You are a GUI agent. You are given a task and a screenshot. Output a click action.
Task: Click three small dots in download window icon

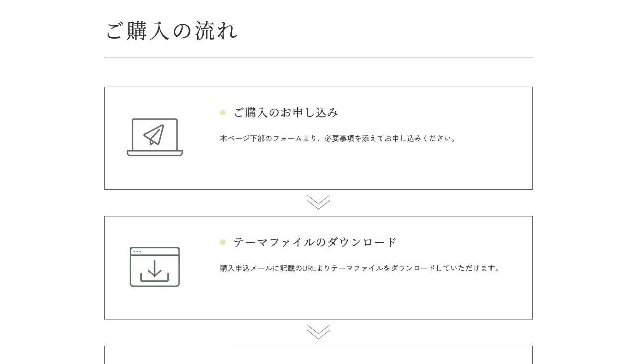137,251
